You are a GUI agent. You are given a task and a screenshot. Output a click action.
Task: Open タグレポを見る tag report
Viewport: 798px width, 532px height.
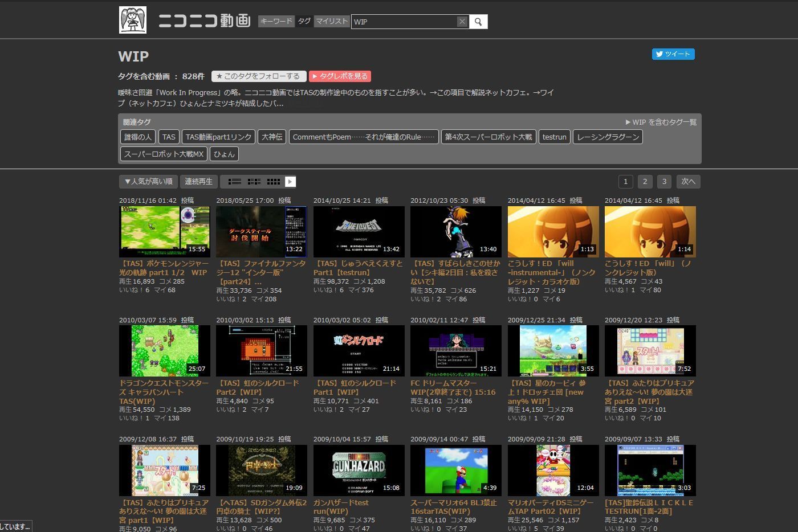[340, 76]
